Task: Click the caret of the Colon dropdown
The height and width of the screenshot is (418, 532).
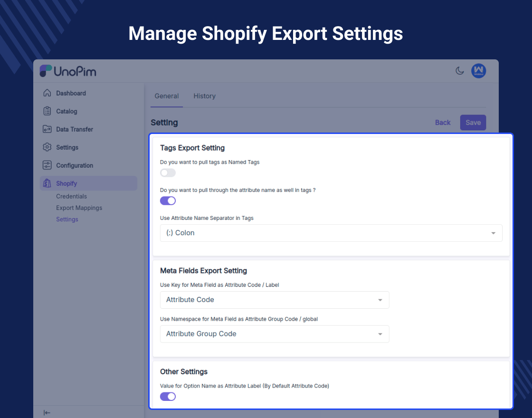Action: pyautogui.click(x=494, y=233)
